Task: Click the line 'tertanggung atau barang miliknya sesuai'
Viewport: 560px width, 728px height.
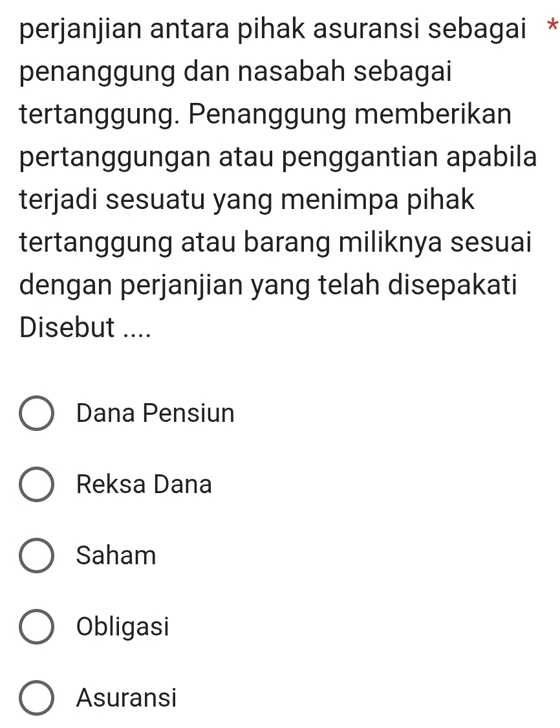Action: point(277,243)
